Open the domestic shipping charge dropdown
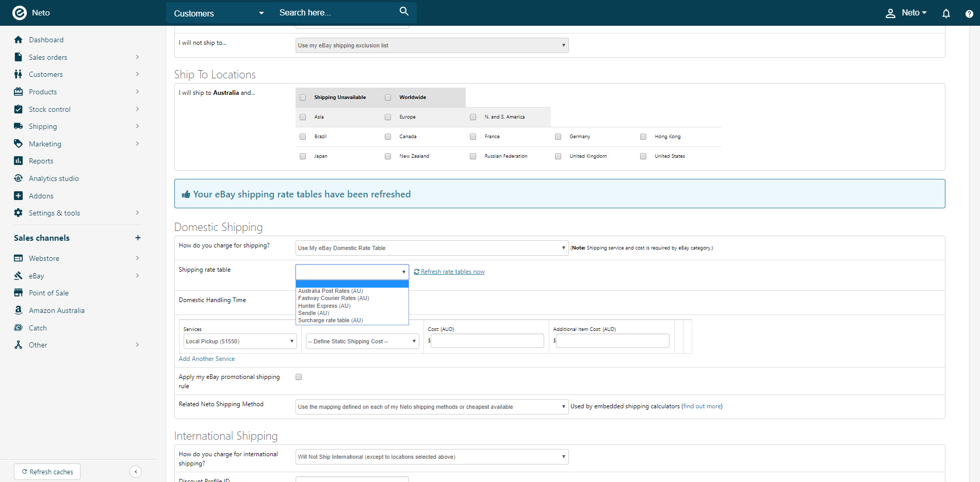This screenshot has width=980, height=482. (x=432, y=248)
